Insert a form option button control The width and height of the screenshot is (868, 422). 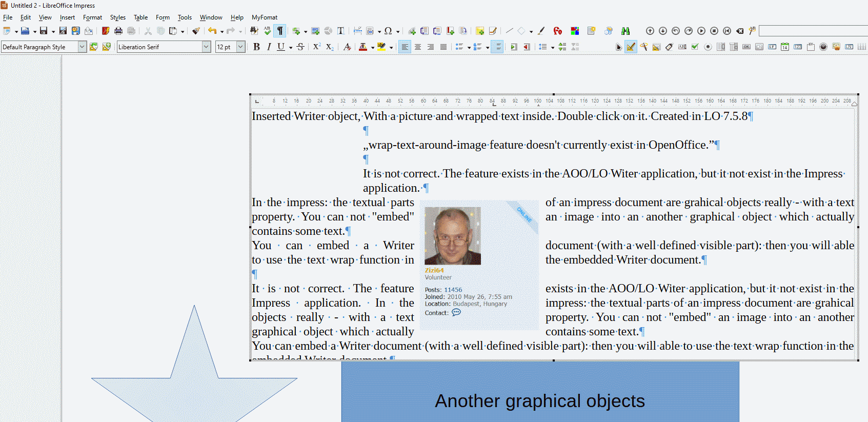click(x=708, y=47)
